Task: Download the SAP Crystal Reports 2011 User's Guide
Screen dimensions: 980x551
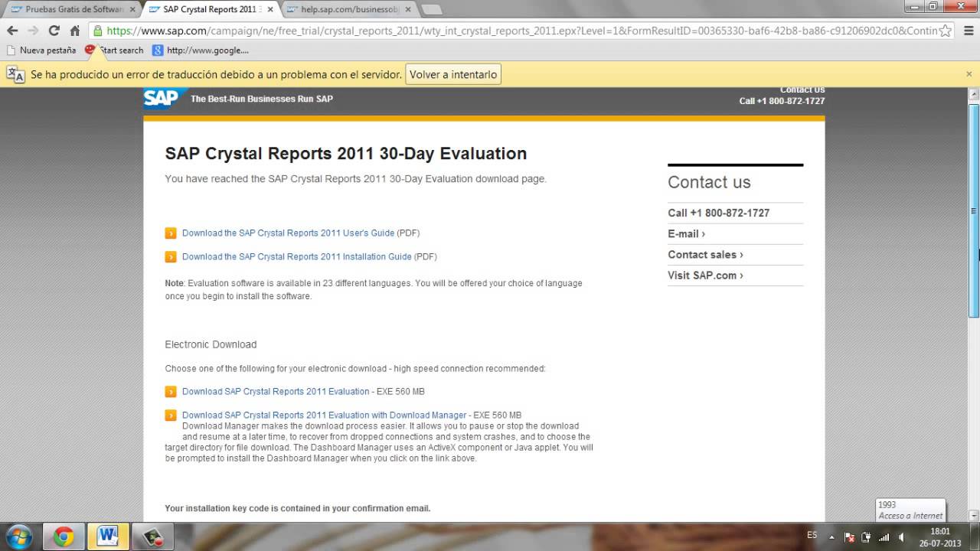Action: [x=288, y=233]
